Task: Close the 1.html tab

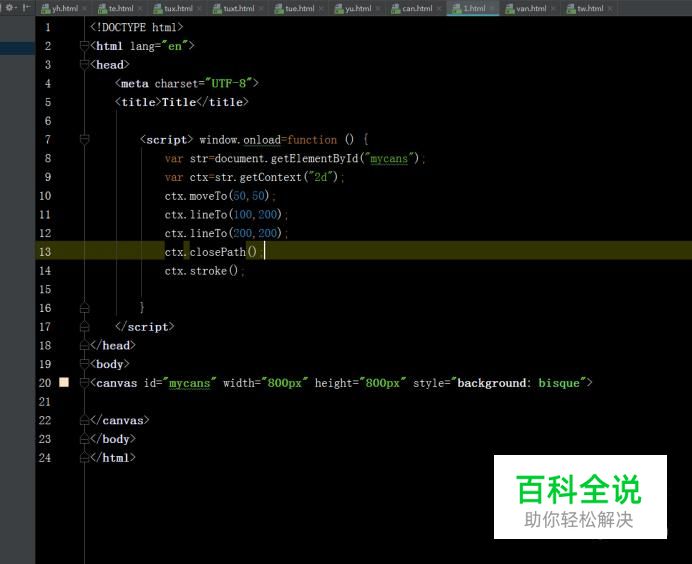Action: pos(492,8)
